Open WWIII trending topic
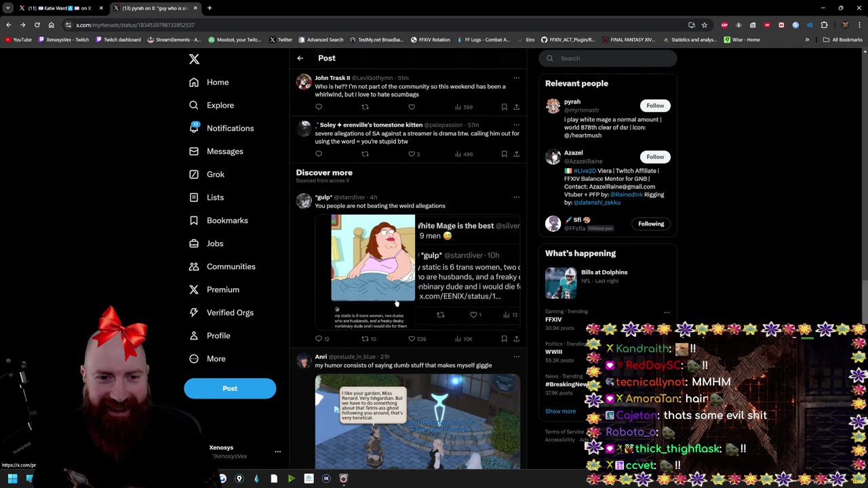Image resolution: width=868 pixels, height=488 pixels. coord(553,352)
